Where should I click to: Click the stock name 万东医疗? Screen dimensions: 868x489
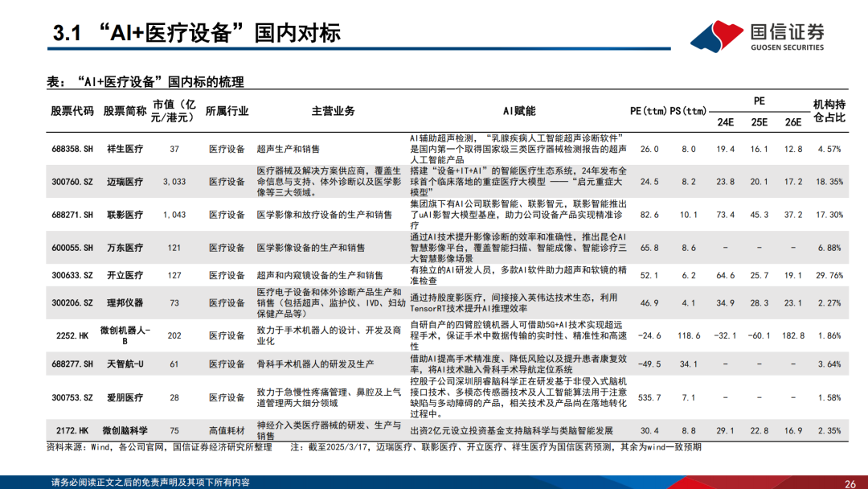(125, 248)
